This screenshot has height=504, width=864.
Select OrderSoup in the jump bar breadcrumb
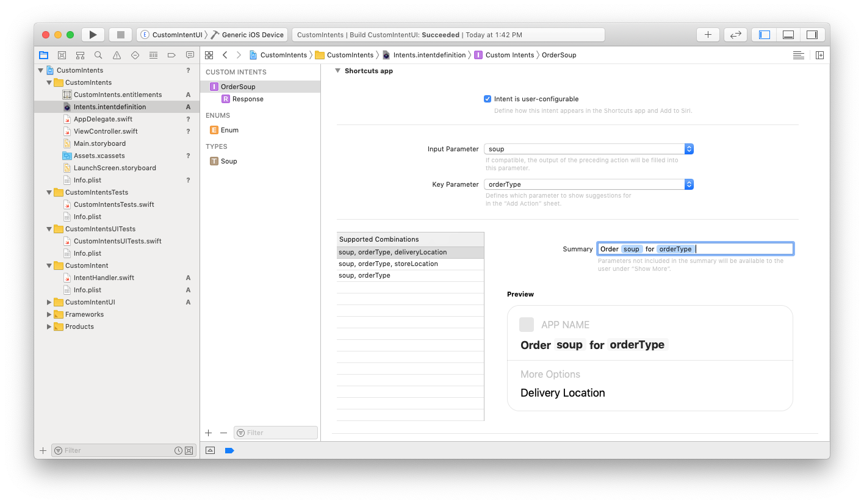[559, 54]
